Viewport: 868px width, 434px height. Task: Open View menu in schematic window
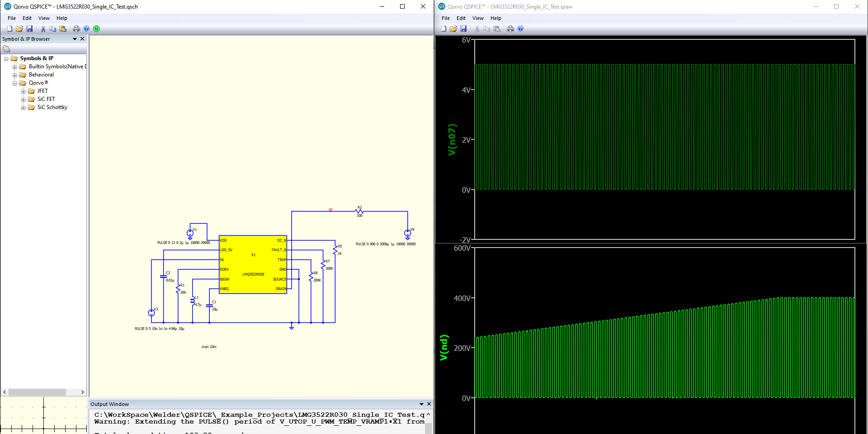[44, 18]
